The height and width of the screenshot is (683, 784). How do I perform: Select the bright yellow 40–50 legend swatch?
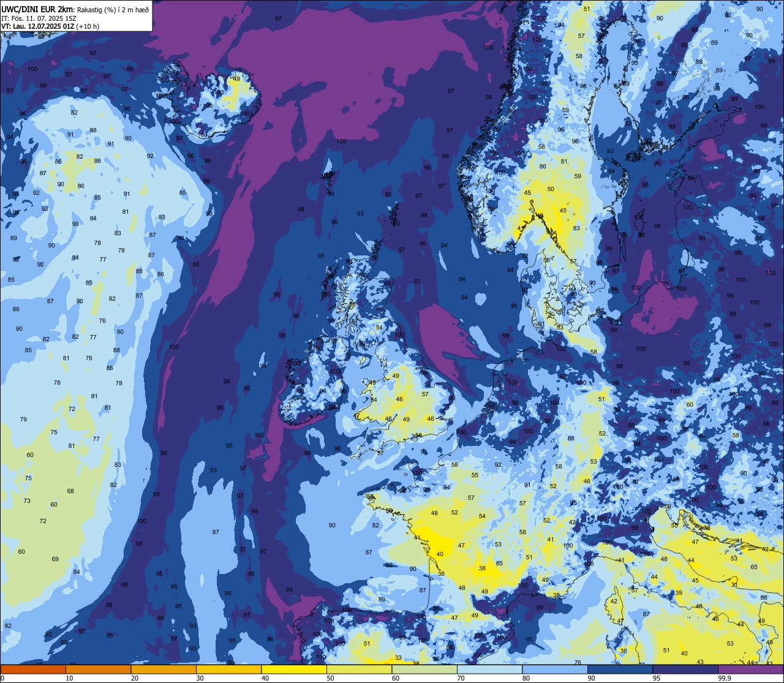(x=294, y=669)
